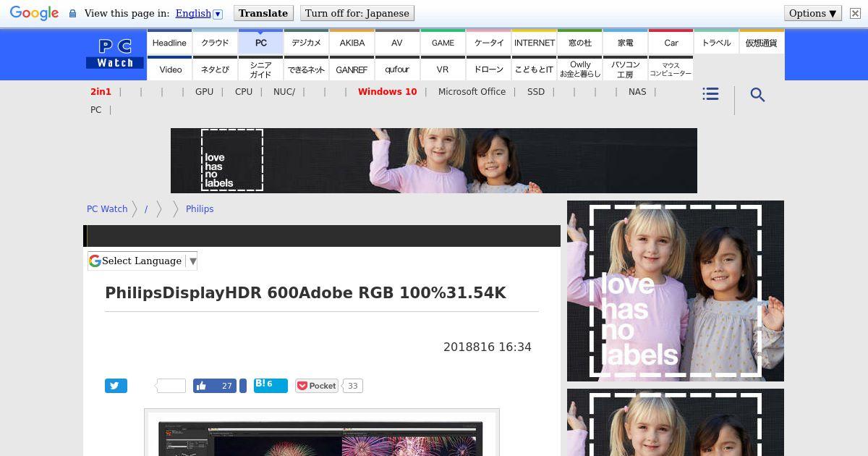Click the 2in1 topic link
This screenshot has width=868, height=456.
pos(101,91)
